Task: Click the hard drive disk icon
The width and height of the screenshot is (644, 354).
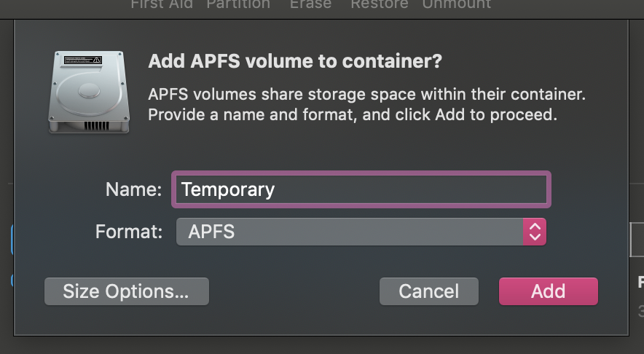Action: tap(89, 92)
